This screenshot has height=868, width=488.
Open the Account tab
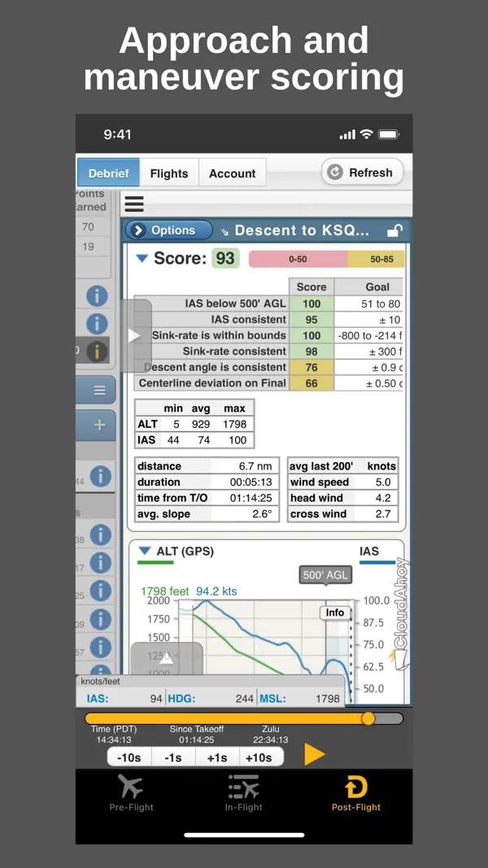[232, 172]
